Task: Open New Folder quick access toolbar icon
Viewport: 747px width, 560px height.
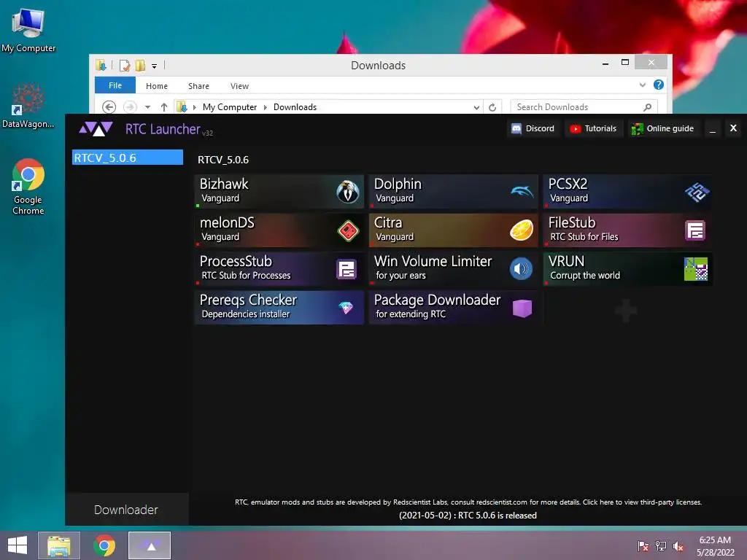Action: (140, 65)
